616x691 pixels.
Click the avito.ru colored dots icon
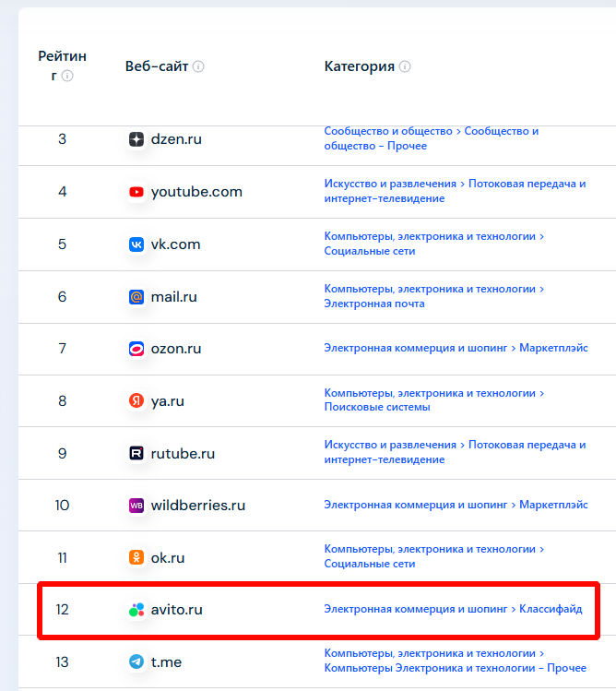136,610
